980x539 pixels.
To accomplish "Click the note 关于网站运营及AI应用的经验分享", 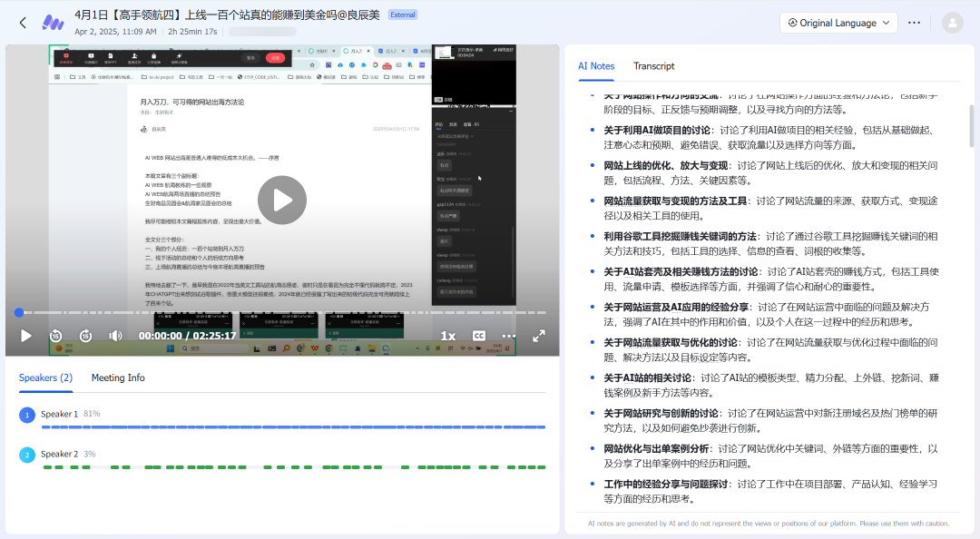I will pyautogui.click(x=676, y=307).
